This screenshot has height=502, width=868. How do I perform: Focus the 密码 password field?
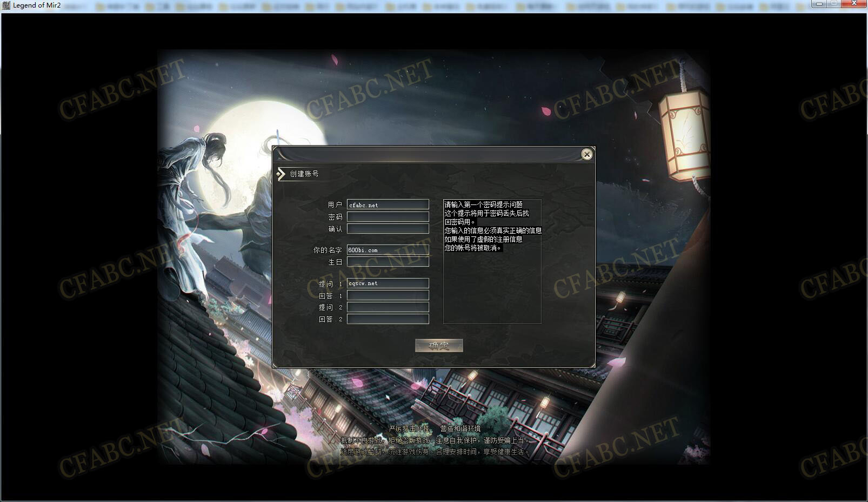point(388,216)
